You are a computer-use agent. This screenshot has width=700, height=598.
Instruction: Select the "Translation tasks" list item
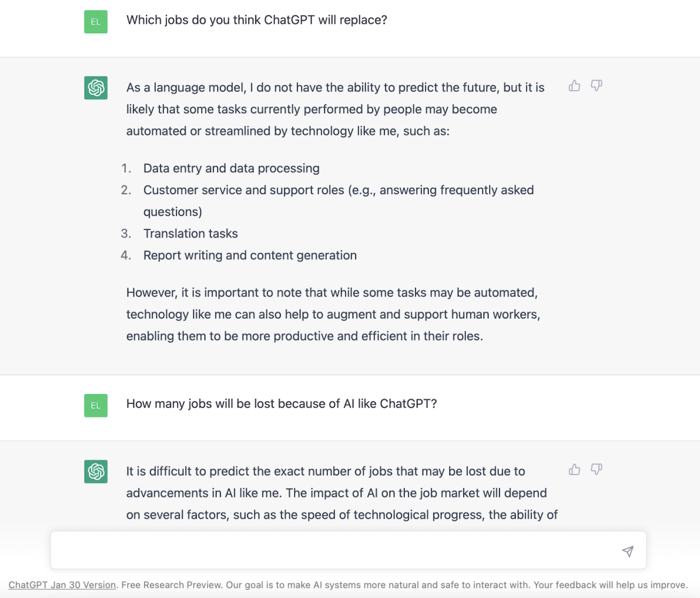click(x=190, y=234)
